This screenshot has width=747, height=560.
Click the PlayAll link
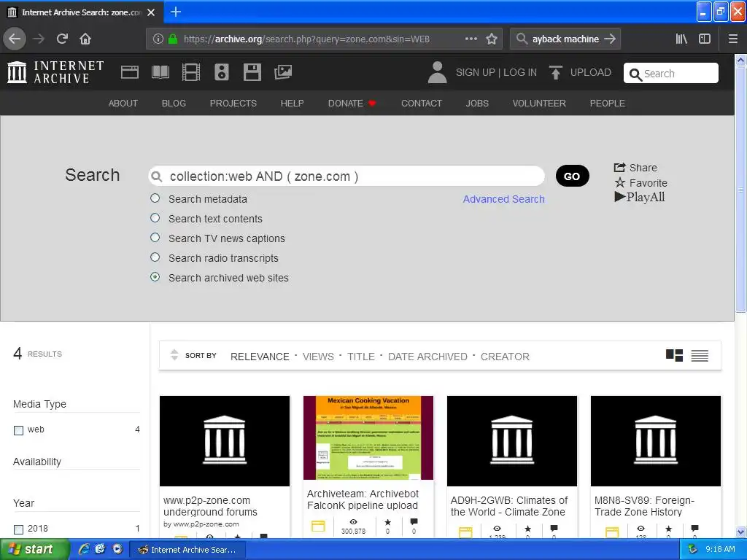(x=640, y=197)
